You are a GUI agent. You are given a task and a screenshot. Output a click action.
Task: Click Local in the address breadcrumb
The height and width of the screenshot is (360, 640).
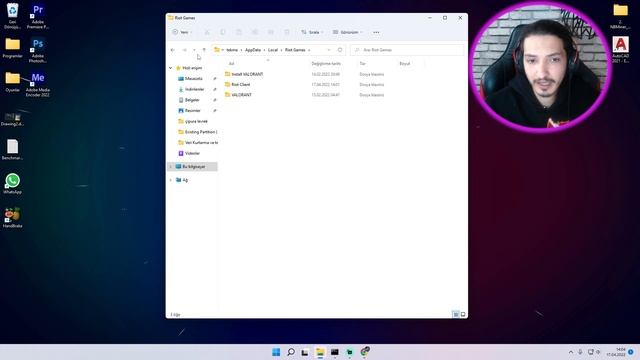[x=273, y=50]
